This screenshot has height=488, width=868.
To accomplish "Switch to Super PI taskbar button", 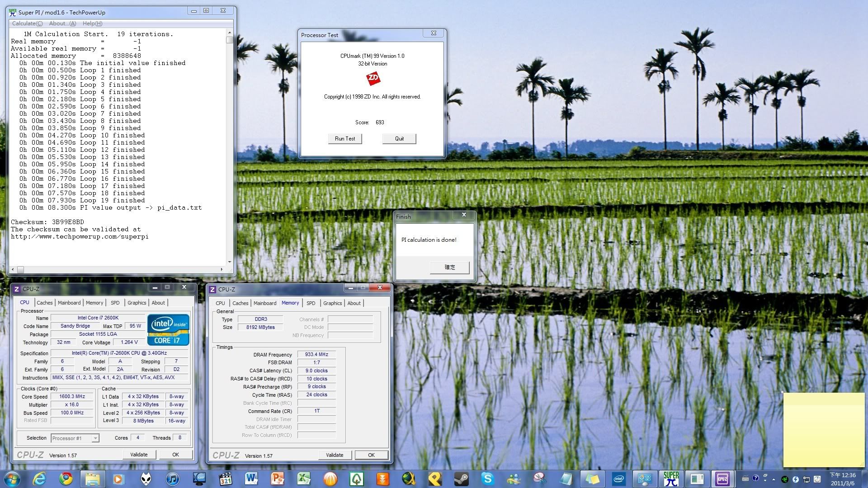I will [x=671, y=479].
